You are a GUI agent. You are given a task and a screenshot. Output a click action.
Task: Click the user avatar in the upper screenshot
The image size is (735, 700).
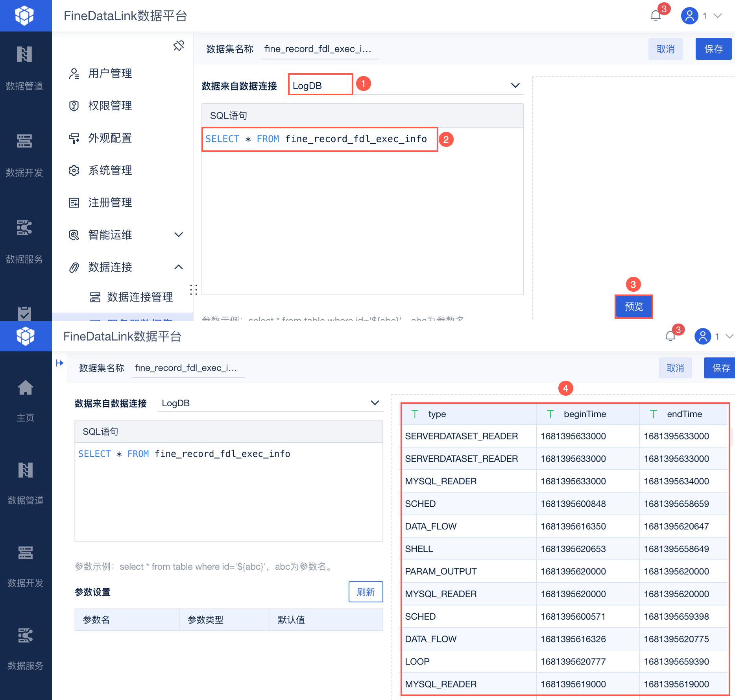[689, 16]
